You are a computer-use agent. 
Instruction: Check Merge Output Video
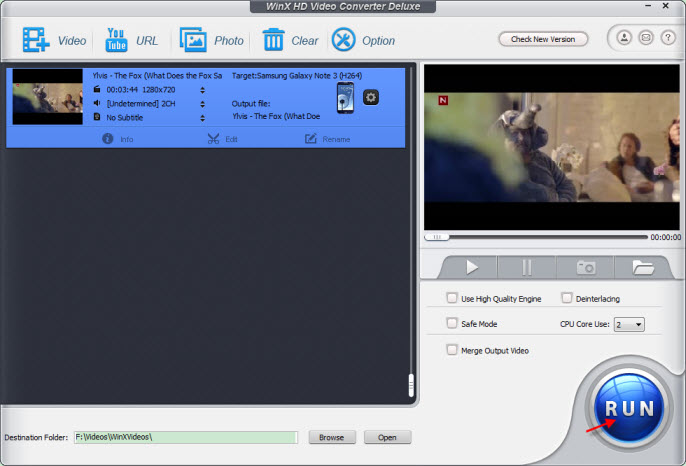[452, 350]
